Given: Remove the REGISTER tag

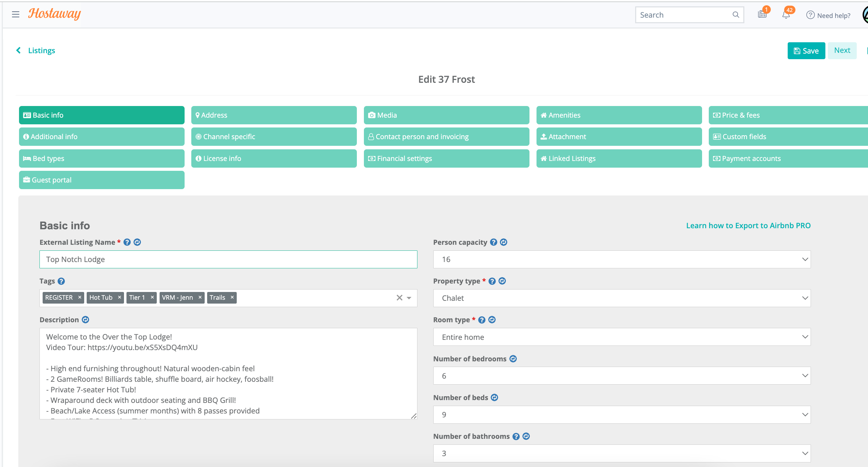Looking at the screenshot, I should [80, 298].
